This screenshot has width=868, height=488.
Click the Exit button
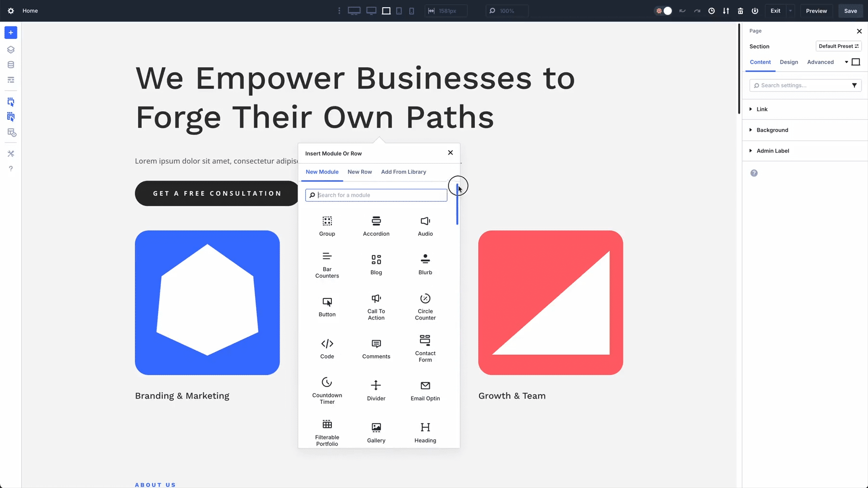pyautogui.click(x=776, y=11)
